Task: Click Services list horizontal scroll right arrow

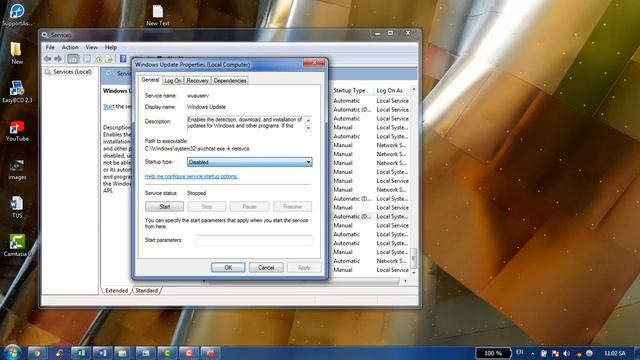Action: (405, 281)
